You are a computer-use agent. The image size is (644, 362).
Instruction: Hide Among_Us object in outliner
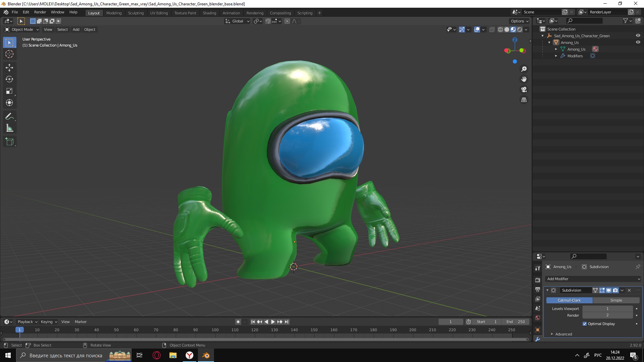pyautogui.click(x=638, y=42)
